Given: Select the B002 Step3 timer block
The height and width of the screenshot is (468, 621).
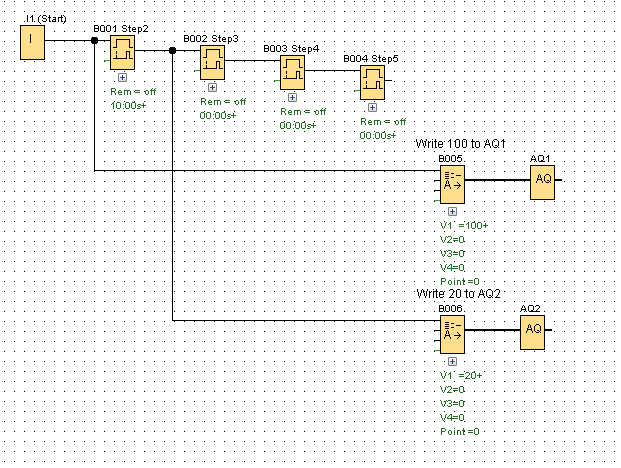Looking at the screenshot, I should 213,63.
